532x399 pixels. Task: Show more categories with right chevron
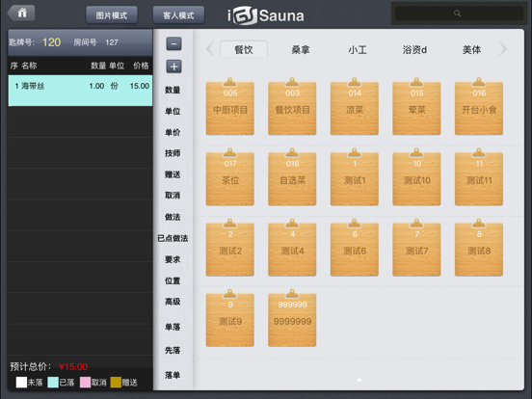[503, 49]
